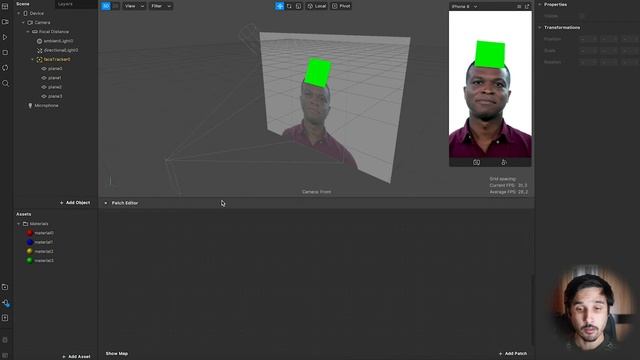Image resolution: width=640 pixels, height=360 pixels.
Task: Collapse the Transformations section
Action: (540, 28)
